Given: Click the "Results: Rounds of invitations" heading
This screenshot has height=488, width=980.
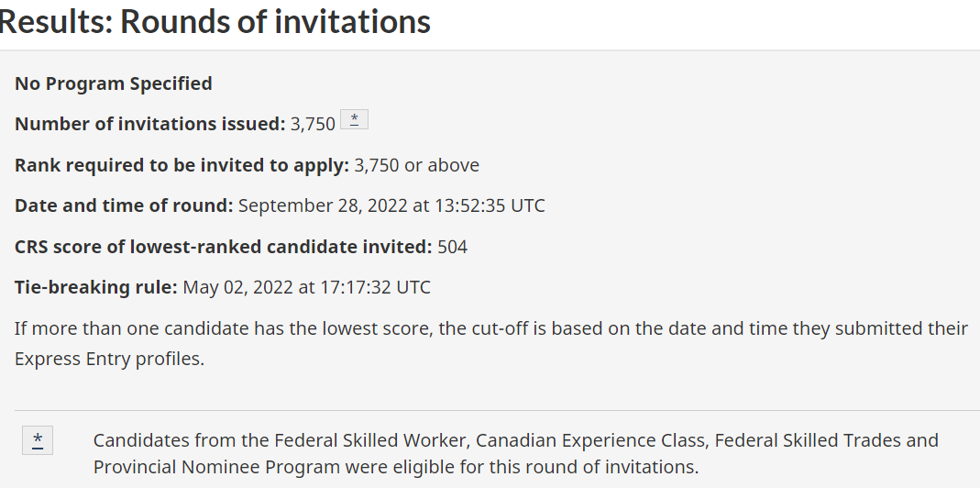Looking at the screenshot, I should click(215, 21).
